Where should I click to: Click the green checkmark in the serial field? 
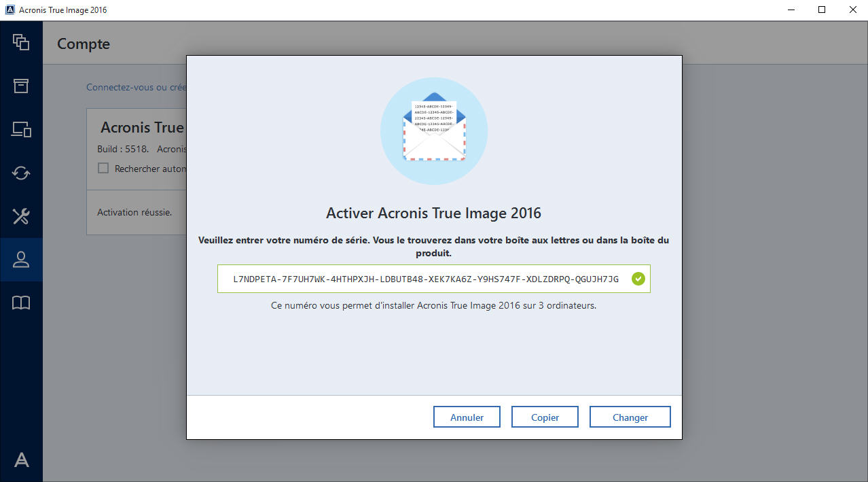point(638,279)
